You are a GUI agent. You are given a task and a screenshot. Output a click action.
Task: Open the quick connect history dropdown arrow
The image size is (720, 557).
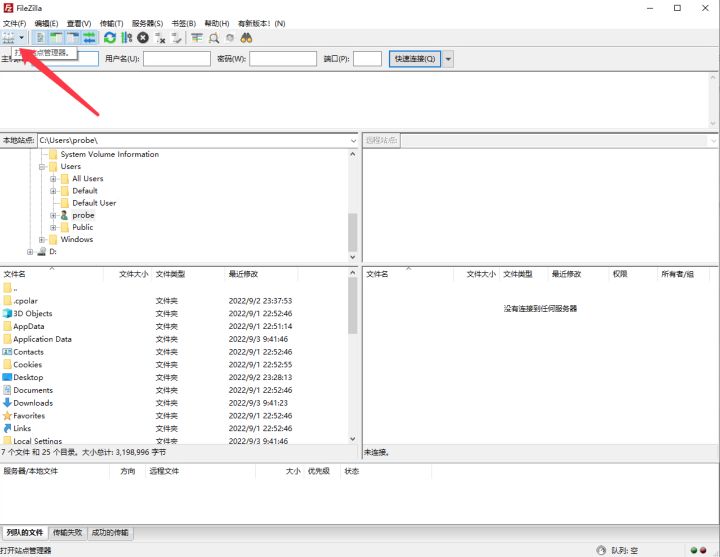(x=448, y=59)
